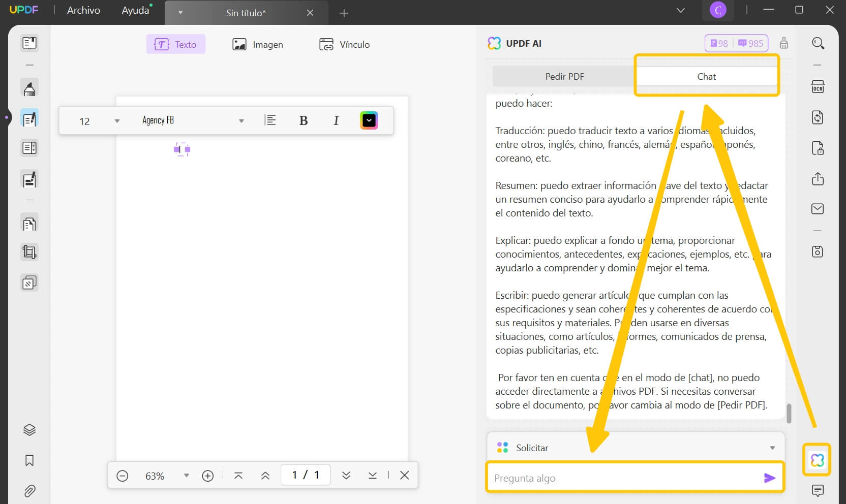
Task: Open the font size dropdown
Action: click(117, 121)
